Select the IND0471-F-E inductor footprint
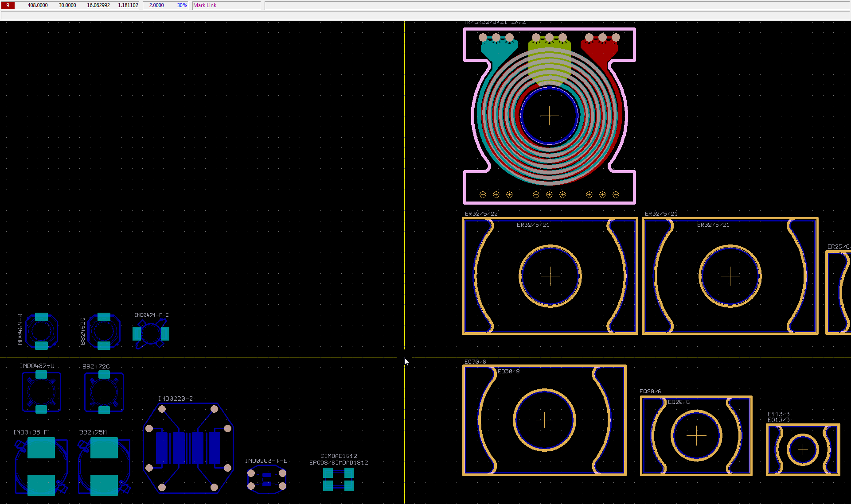Viewport: 851px width, 504px height. click(151, 333)
